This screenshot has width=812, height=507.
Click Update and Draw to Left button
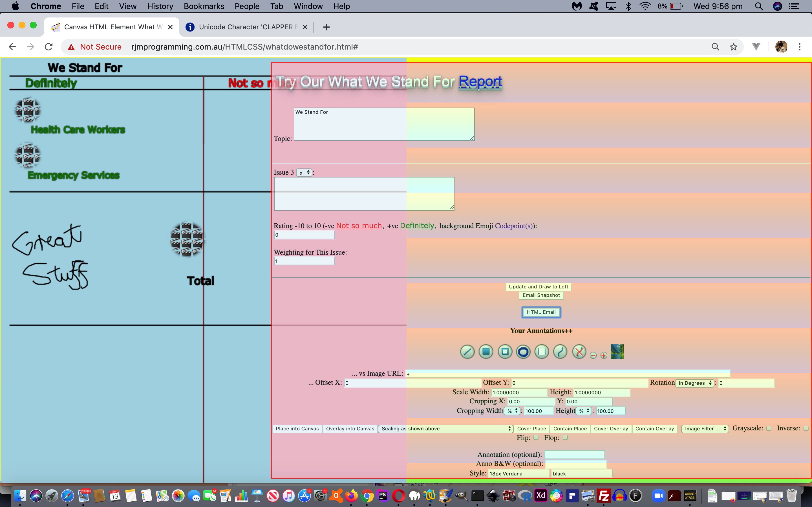tap(538, 287)
